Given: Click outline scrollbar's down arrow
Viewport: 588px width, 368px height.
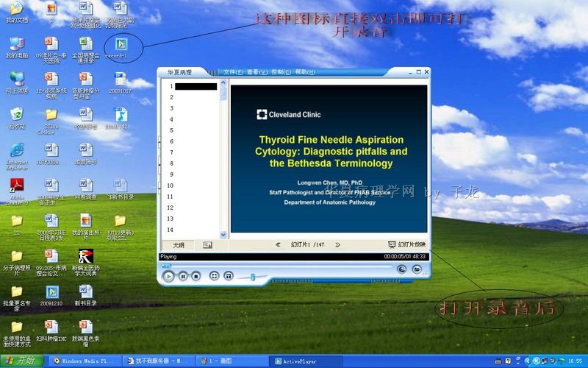Looking at the screenshot, I should pos(223,235).
